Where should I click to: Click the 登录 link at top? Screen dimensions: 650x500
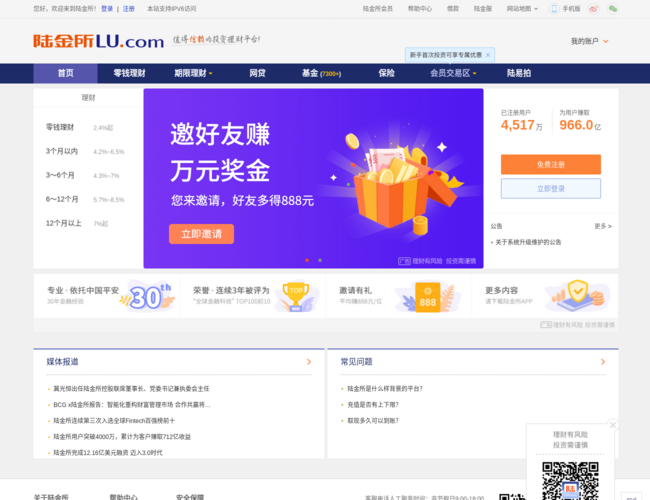click(107, 9)
